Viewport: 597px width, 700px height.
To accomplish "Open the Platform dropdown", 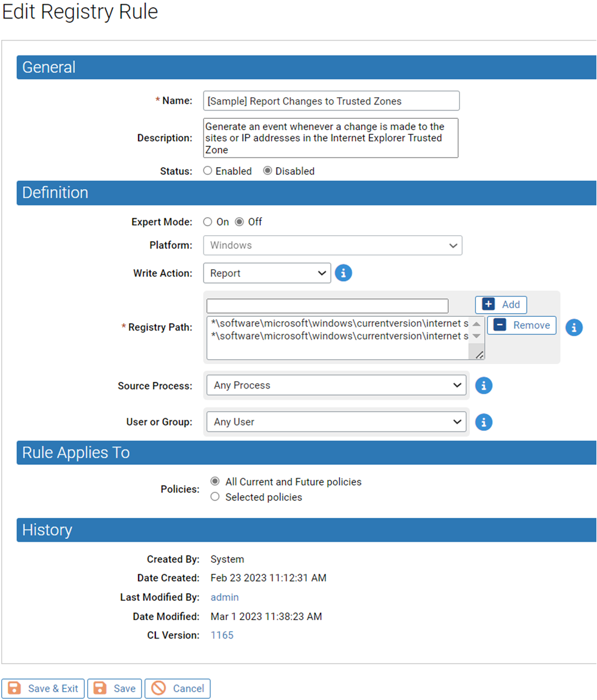I will [x=333, y=245].
